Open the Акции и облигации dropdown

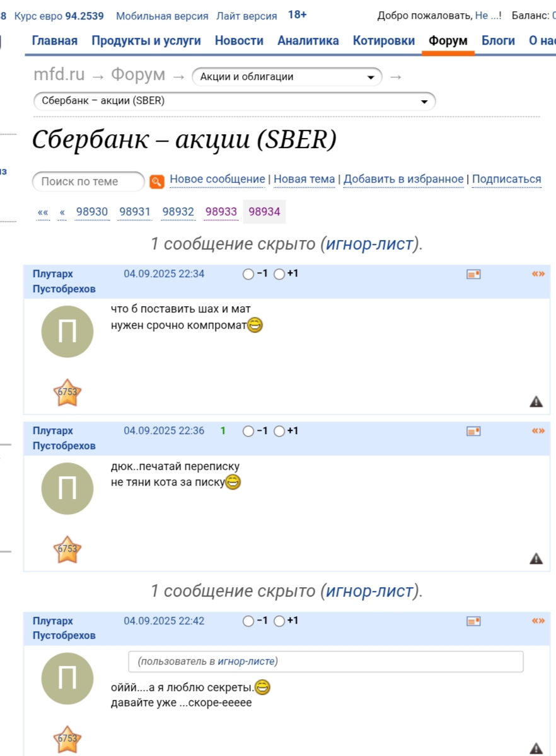(x=287, y=77)
